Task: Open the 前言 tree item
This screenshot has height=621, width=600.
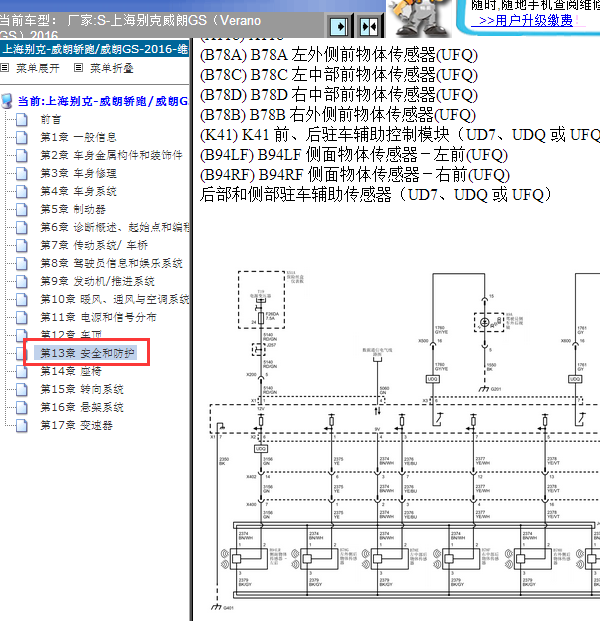Action: tap(51, 119)
